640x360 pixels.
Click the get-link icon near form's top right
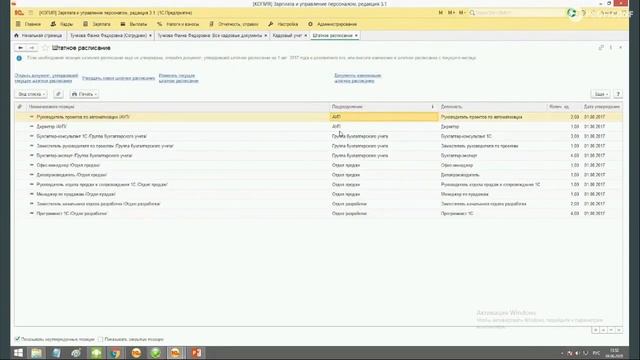(x=601, y=48)
